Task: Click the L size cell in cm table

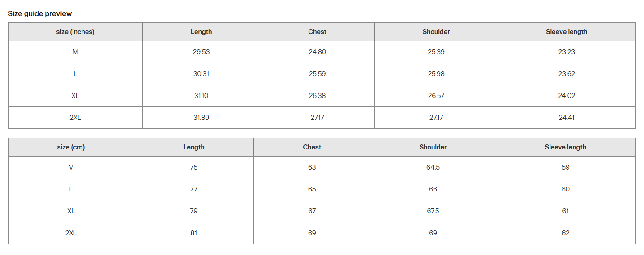Action: tap(71, 189)
